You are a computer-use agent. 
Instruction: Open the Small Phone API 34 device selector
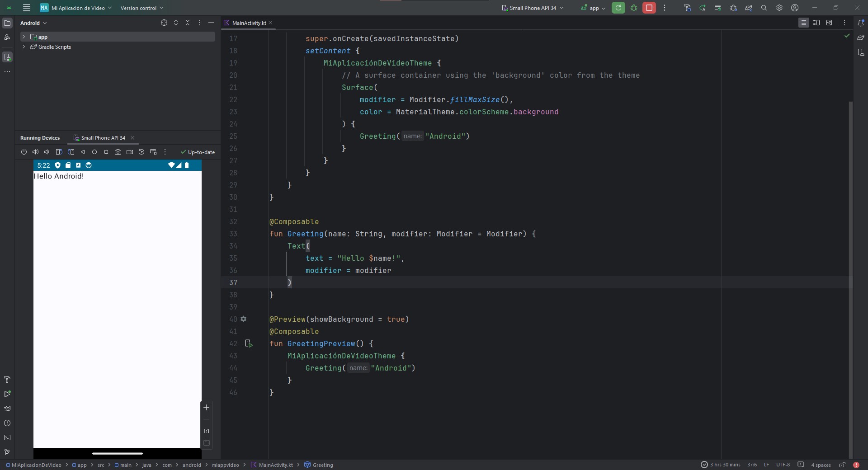[533, 8]
